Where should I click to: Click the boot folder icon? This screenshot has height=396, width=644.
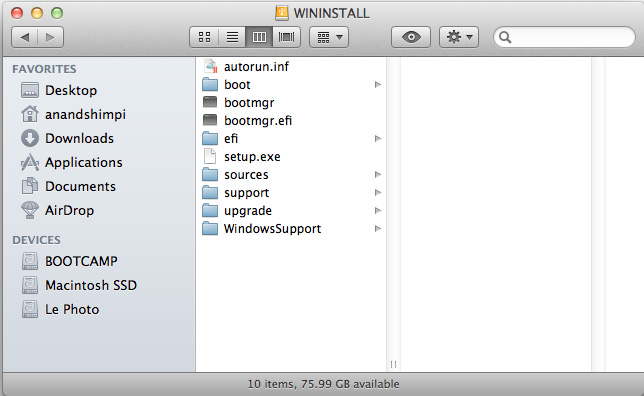click(x=210, y=85)
